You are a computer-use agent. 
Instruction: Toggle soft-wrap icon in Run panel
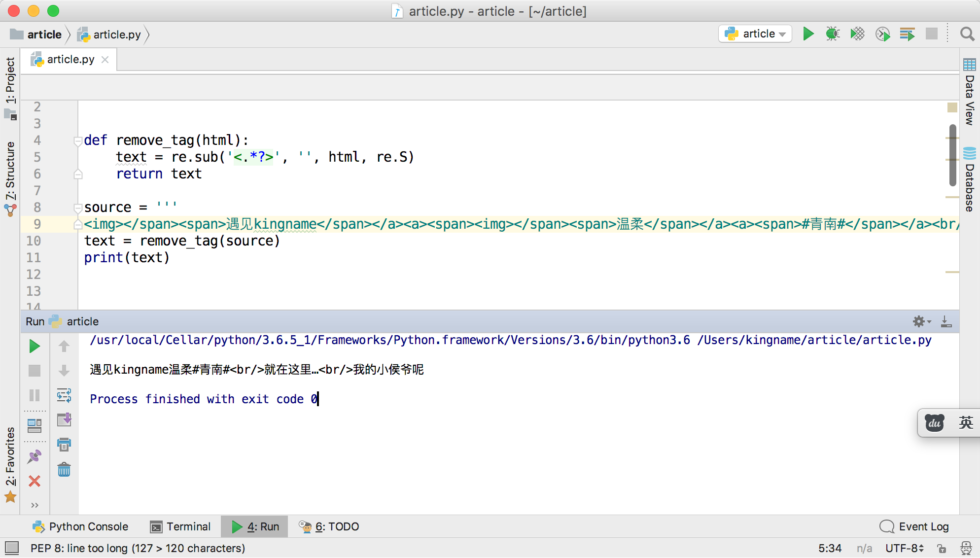[64, 395]
